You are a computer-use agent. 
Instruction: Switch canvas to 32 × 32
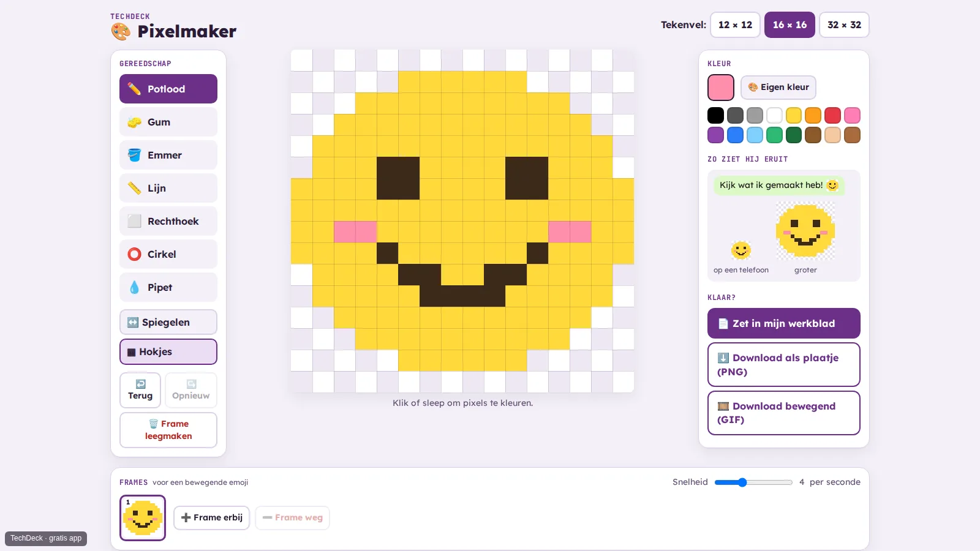click(844, 24)
